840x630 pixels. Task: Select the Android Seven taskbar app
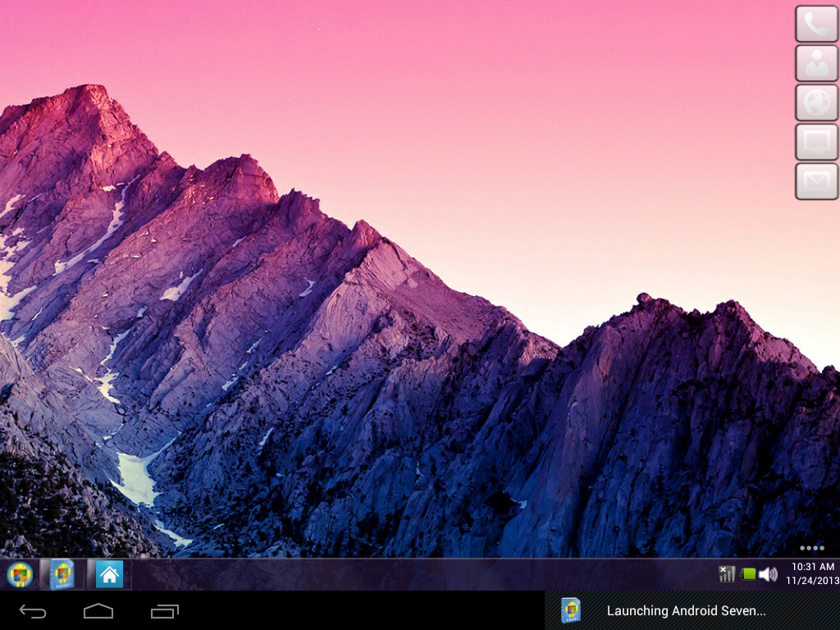62,575
